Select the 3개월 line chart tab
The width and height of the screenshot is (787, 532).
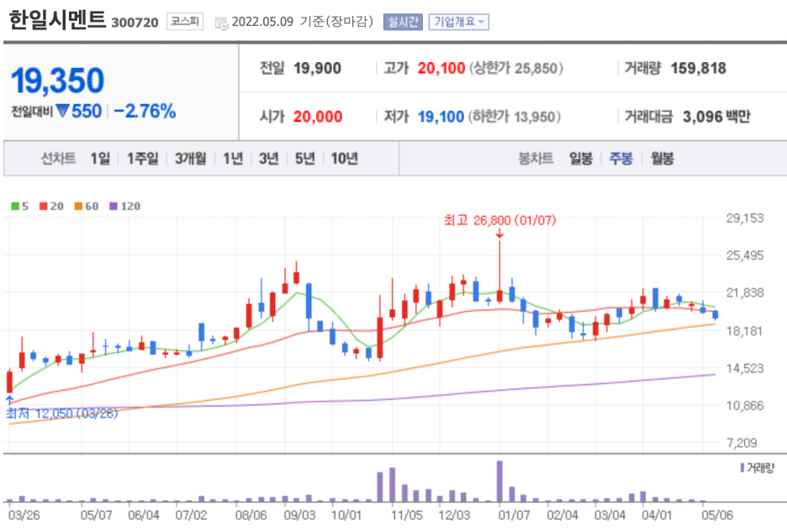click(190, 159)
